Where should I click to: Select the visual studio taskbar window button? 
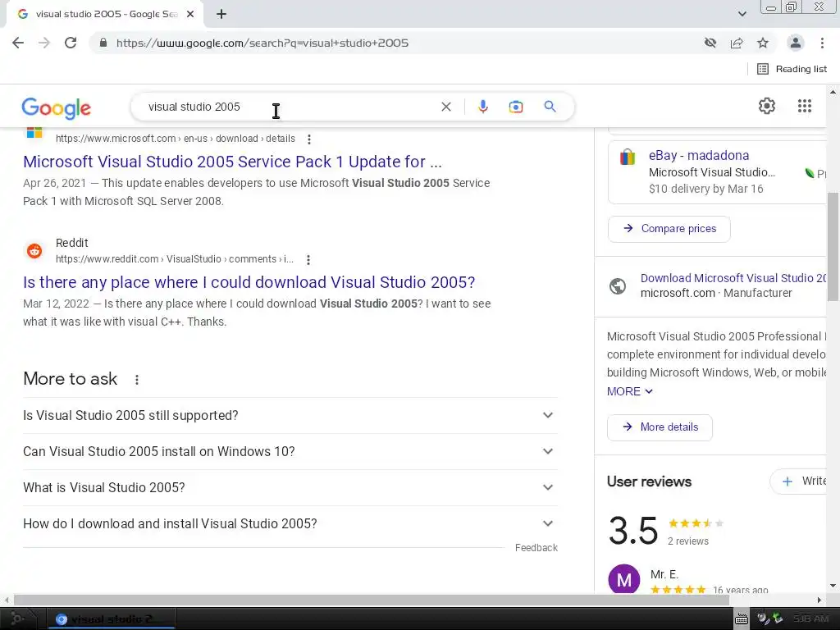click(111, 619)
